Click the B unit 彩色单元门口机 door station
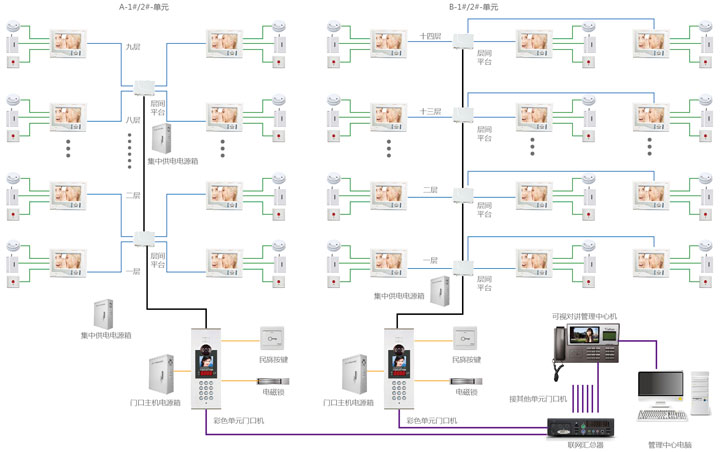Viewport: 720px width, 452px height. pyautogui.click(x=399, y=368)
